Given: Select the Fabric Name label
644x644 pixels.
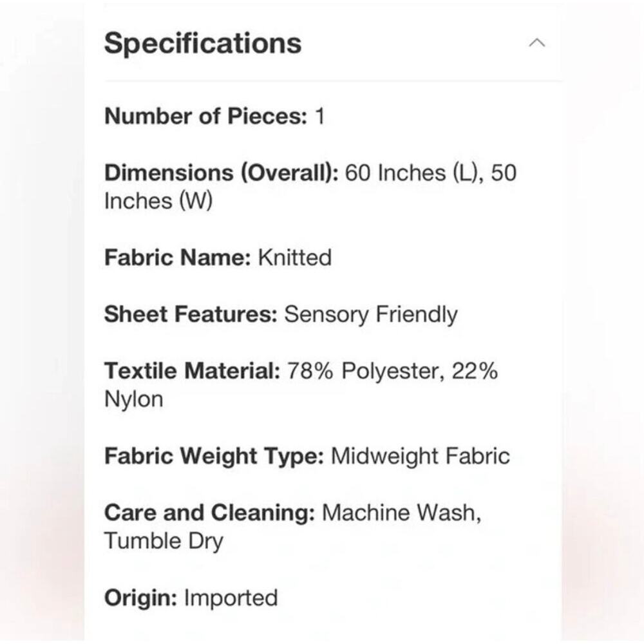Looking at the screenshot, I should coord(178,258).
